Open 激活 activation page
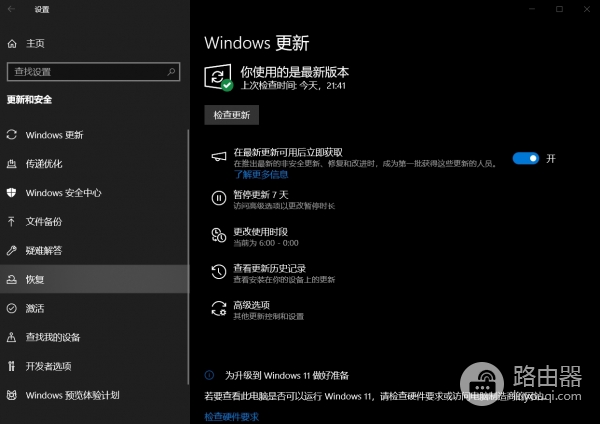Viewport: 600px width, 424px height. [x=35, y=308]
